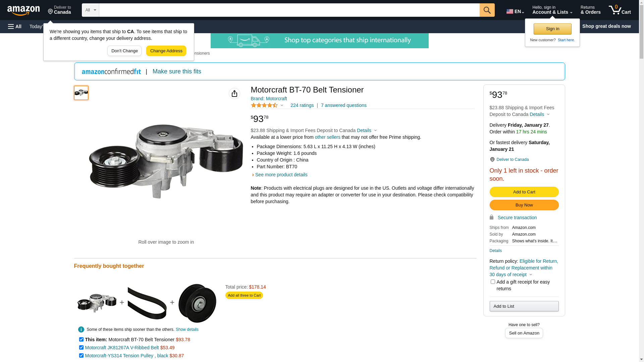
Task: Click the Amazon logo
Action: coord(23,11)
